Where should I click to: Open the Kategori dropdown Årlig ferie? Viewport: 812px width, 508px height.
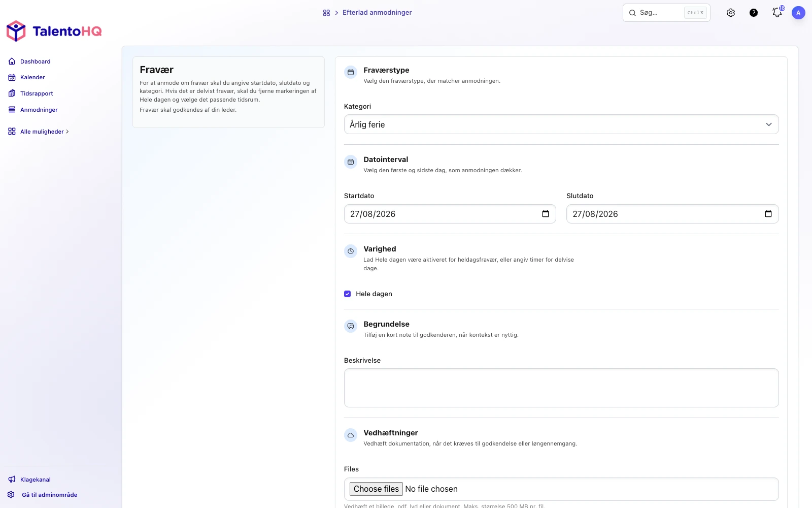click(x=561, y=124)
